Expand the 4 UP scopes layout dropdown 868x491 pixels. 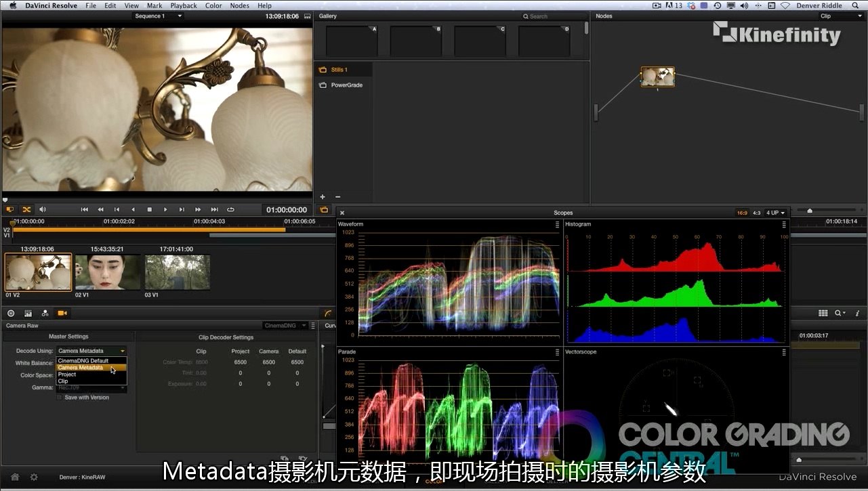[x=775, y=213]
